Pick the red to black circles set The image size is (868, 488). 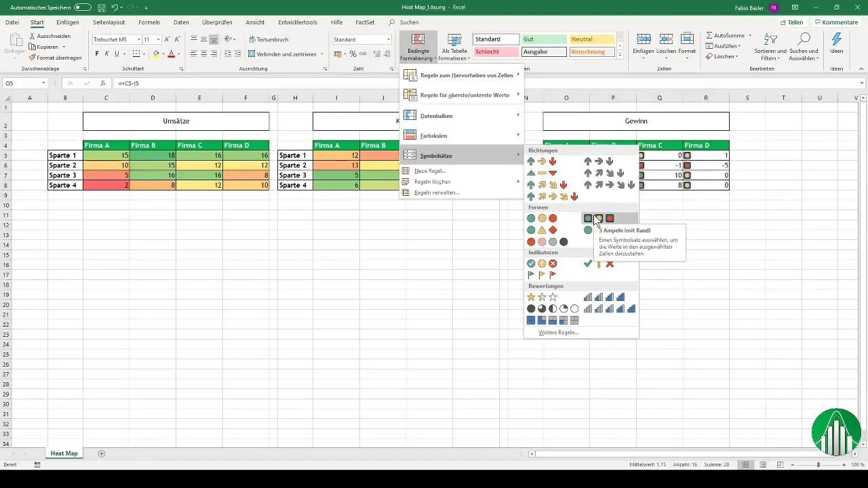pyautogui.click(x=547, y=242)
